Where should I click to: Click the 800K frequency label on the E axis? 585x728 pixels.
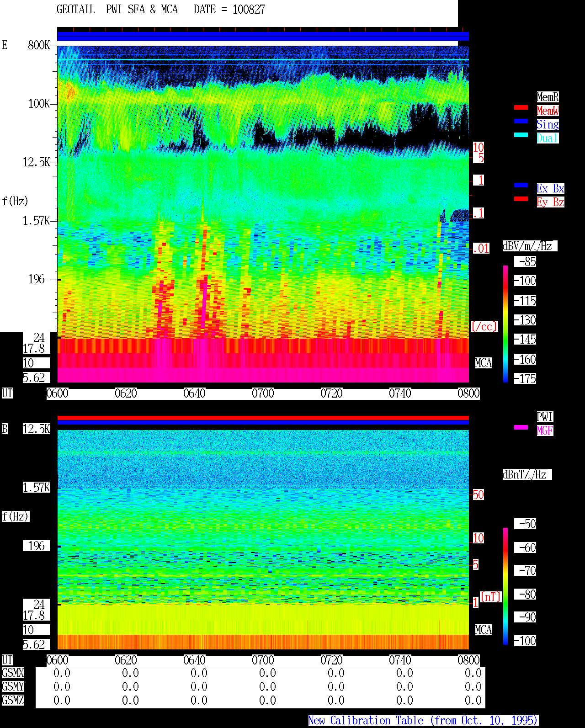coord(39,45)
